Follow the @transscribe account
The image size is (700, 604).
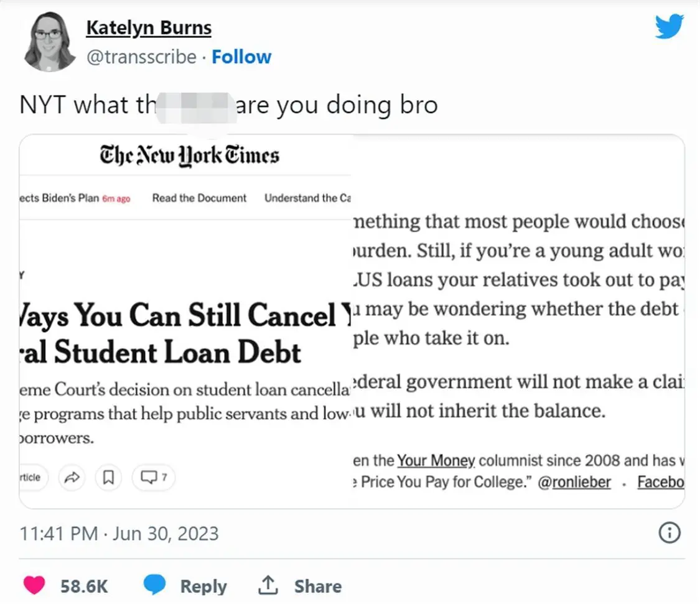click(x=241, y=57)
